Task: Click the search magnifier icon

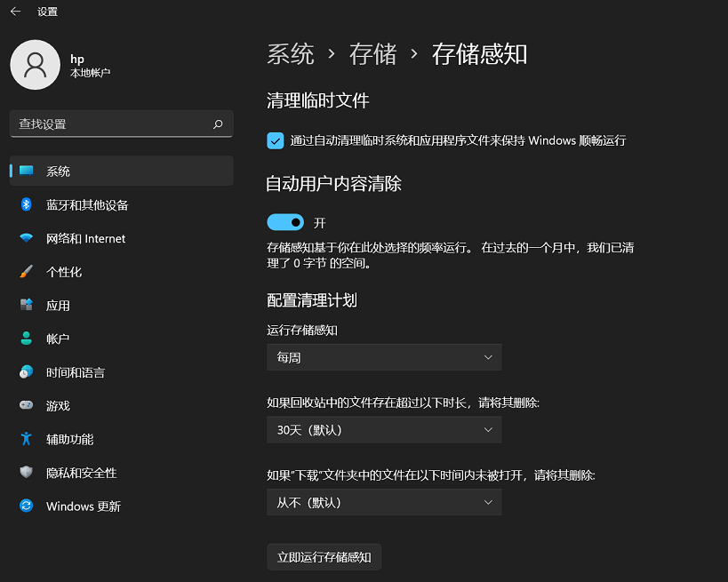Action: point(218,124)
